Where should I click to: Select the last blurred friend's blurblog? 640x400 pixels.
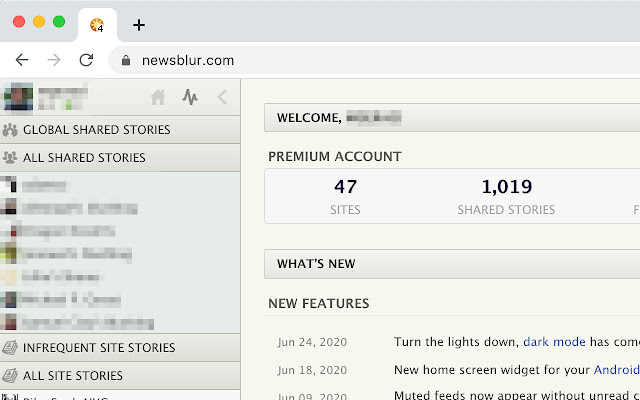tap(120, 323)
